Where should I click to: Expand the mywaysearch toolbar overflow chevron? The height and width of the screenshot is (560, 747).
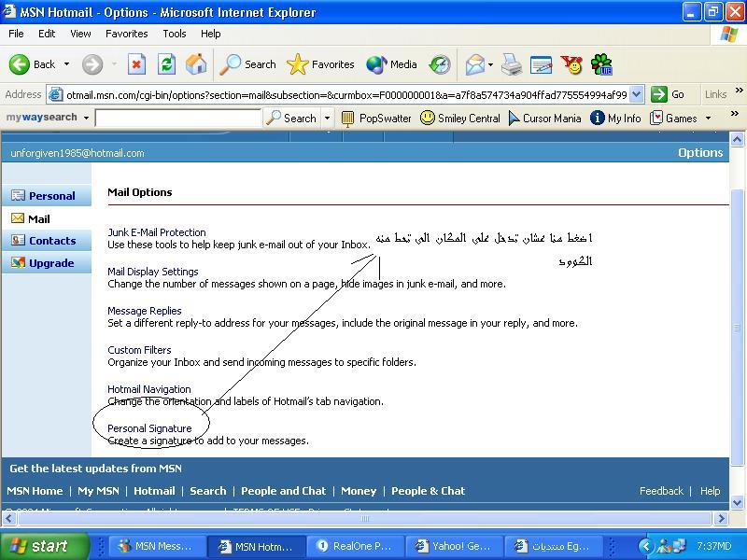(734, 113)
